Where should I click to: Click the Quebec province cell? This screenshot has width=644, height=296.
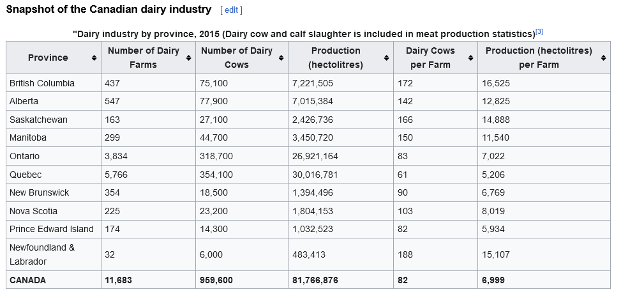click(26, 175)
